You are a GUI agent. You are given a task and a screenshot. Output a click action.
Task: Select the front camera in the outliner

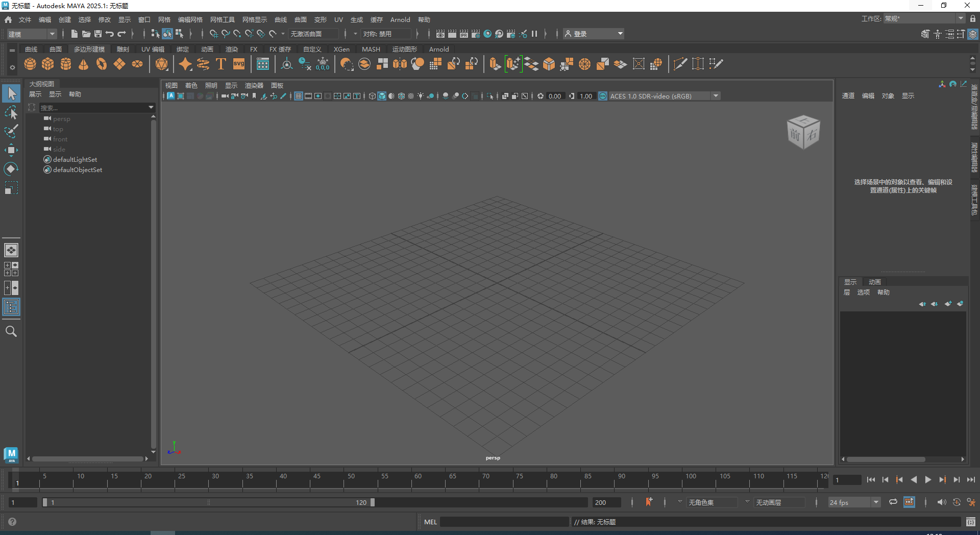pyautogui.click(x=59, y=139)
